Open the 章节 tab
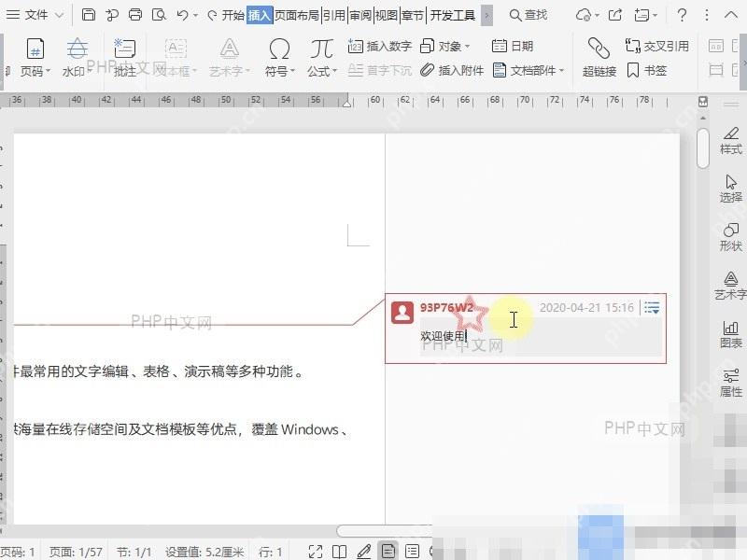 [x=413, y=15]
